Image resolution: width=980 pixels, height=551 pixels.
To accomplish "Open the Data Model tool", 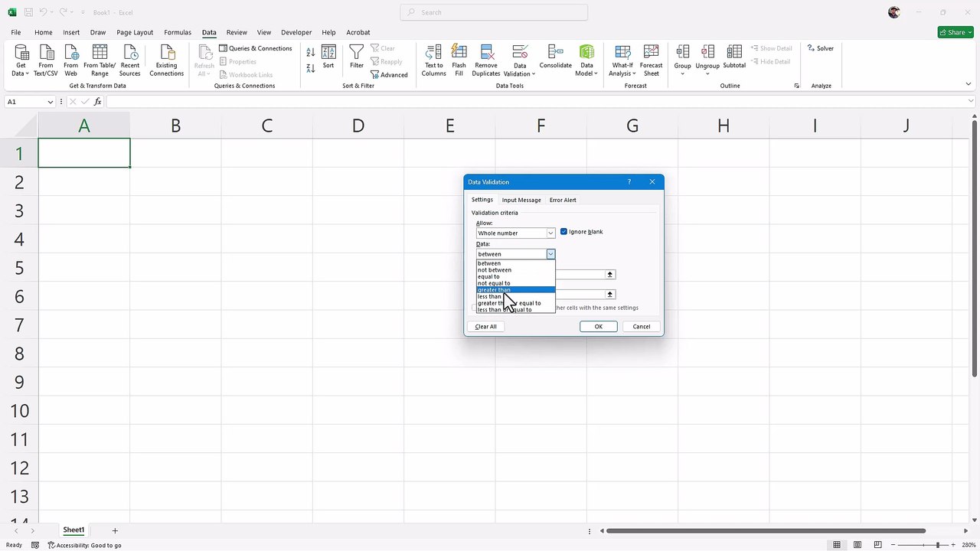I will [586, 60].
